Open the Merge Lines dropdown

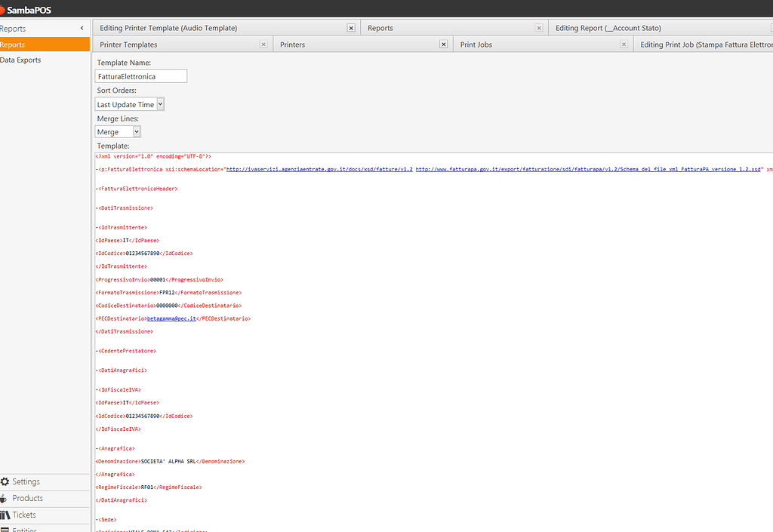pyautogui.click(x=137, y=132)
